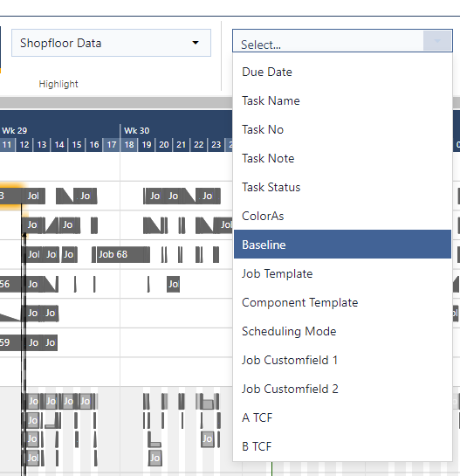Click day 21 in timeline header

pyautogui.click(x=182, y=144)
